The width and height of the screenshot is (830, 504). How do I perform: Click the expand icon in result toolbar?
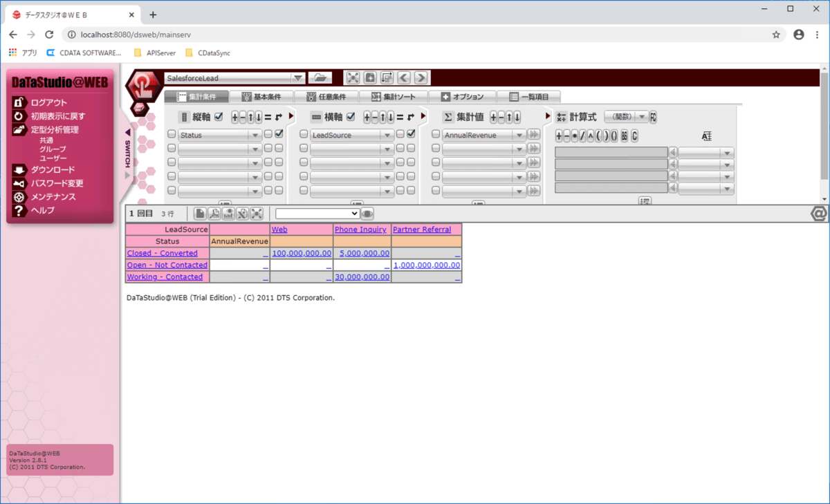click(257, 214)
